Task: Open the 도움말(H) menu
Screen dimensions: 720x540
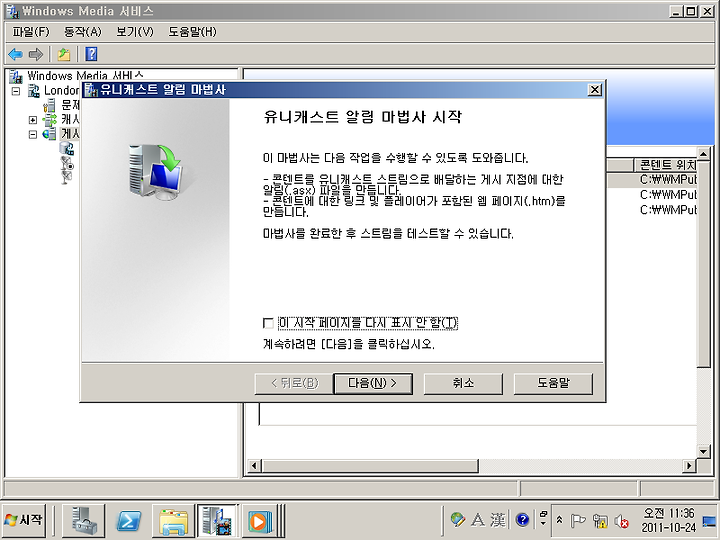Action: (192, 32)
